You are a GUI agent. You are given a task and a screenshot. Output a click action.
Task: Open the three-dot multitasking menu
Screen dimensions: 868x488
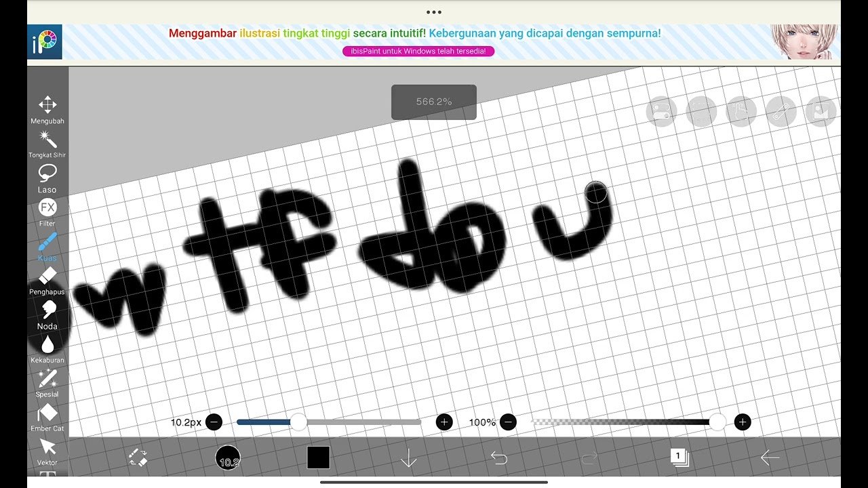(x=434, y=12)
